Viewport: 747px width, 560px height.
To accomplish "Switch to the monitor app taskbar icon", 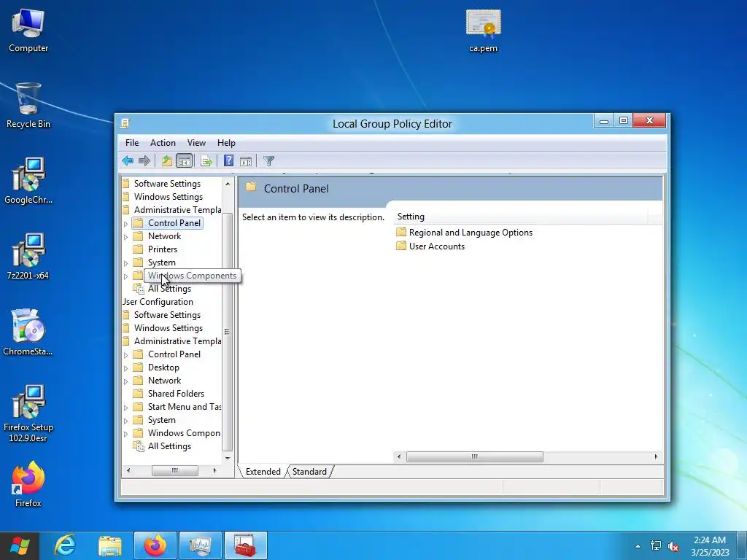I will click(x=201, y=545).
